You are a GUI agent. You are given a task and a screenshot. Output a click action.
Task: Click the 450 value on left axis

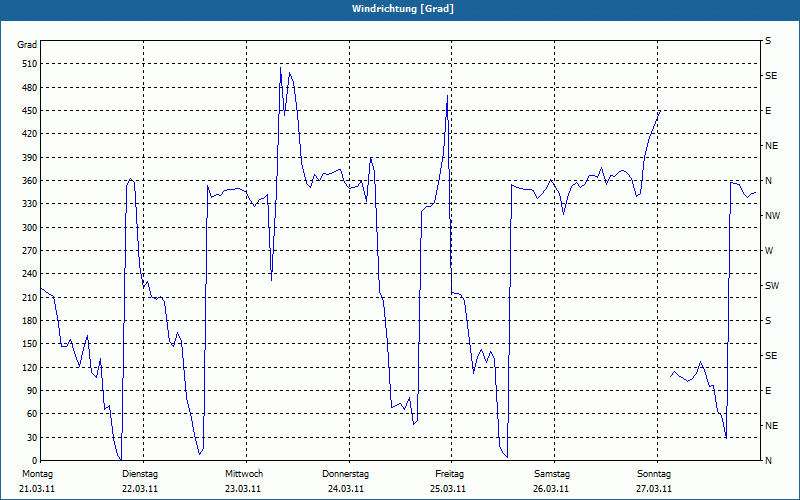30,111
